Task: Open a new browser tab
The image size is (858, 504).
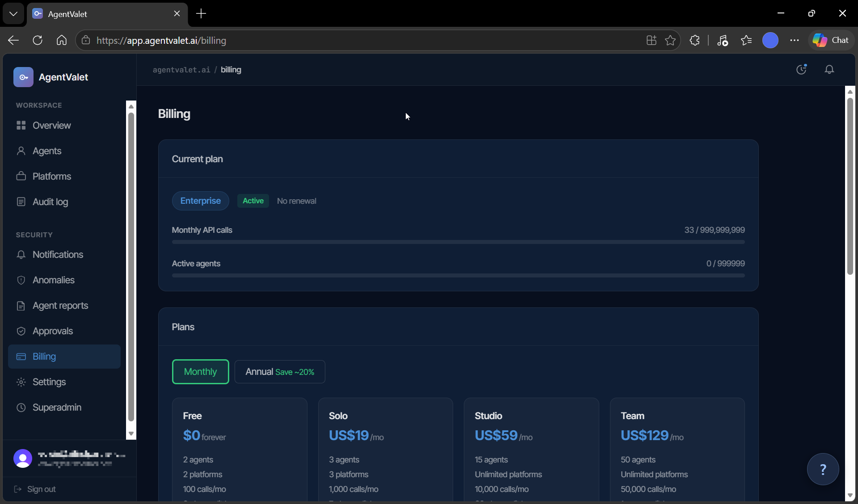Action: (x=201, y=14)
